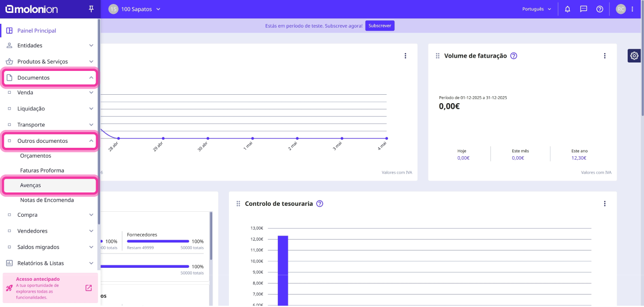Open Acesso antecipado external link icon
This screenshot has height=307, width=644.
[x=89, y=288]
